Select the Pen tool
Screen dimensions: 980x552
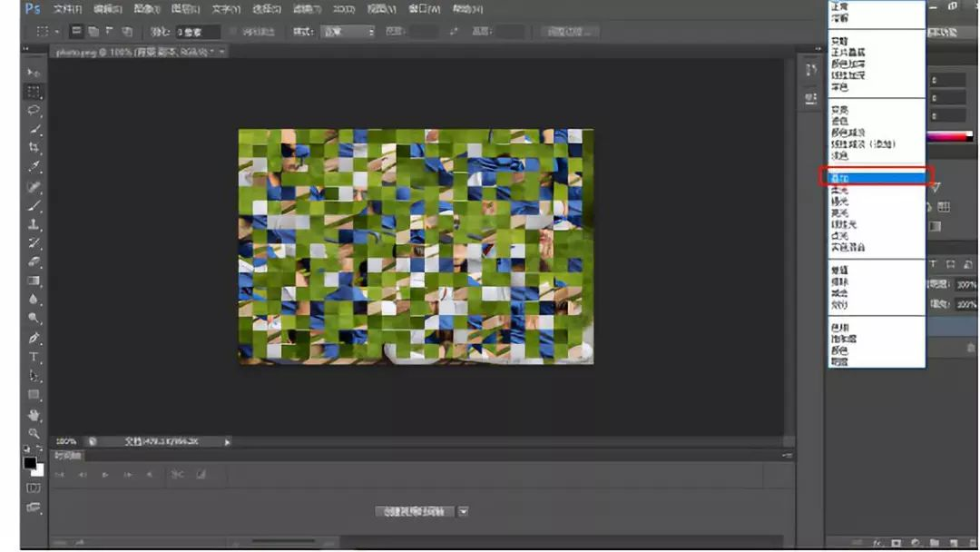[34, 339]
